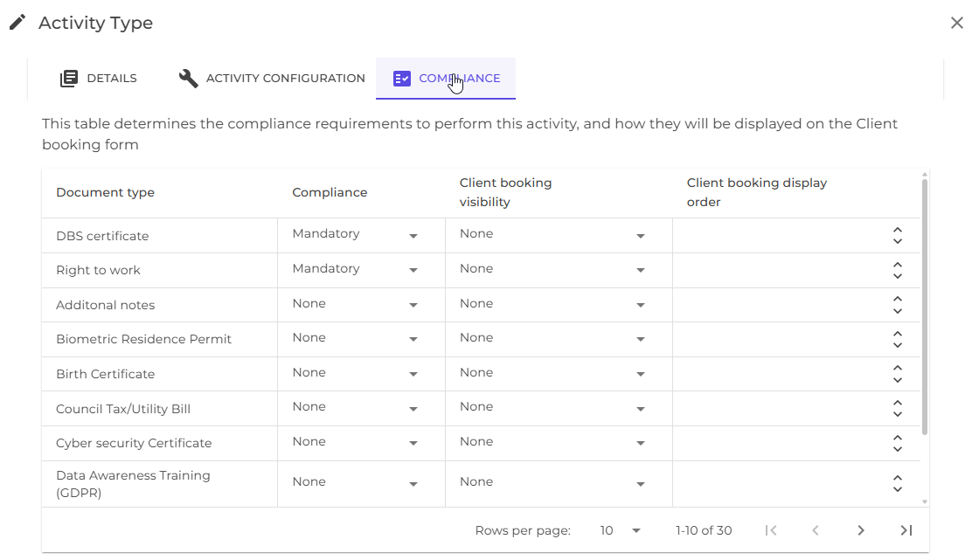Click display order stepper for DBS certificate
Screen dimensions: 972x560
[897, 235]
